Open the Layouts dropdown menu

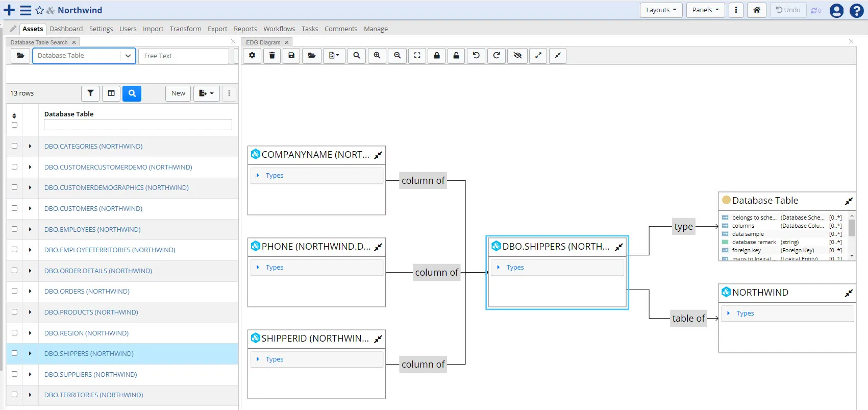pos(661,10)
